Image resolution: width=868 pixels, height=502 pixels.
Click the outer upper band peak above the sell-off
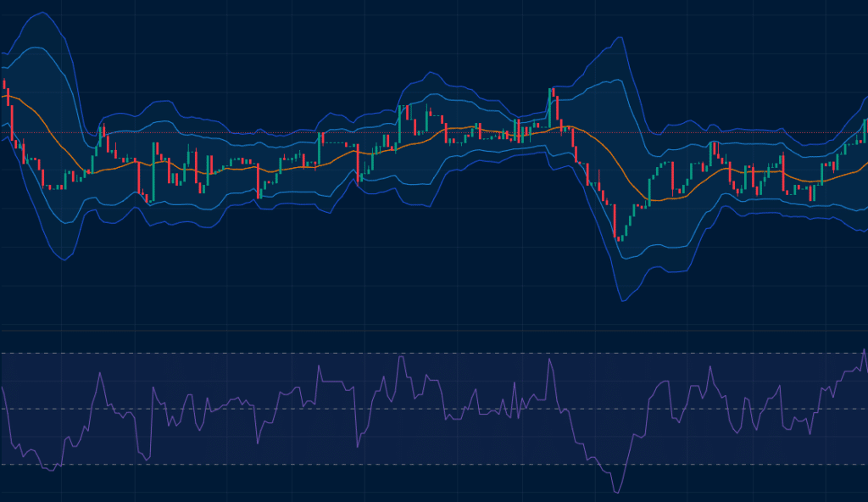[x=621, y=39]
